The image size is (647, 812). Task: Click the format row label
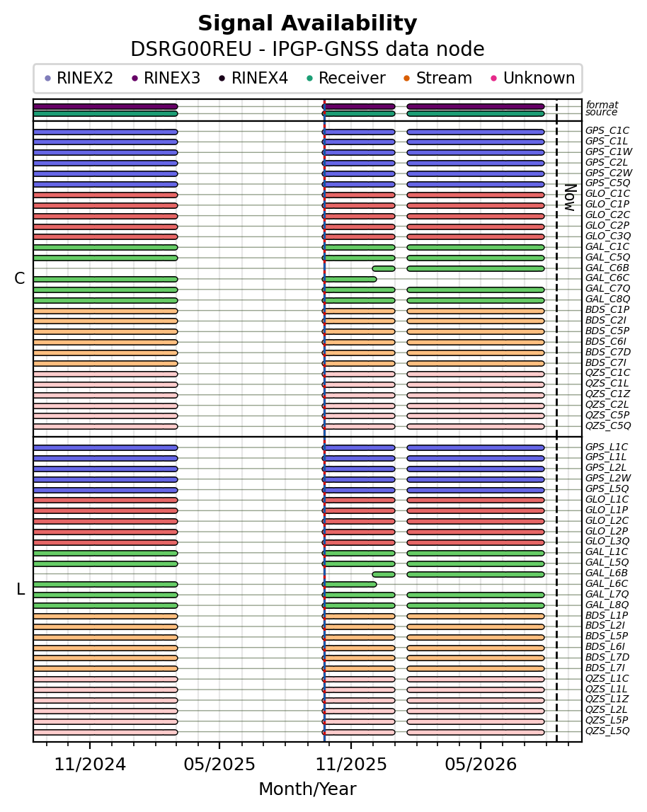602,105
